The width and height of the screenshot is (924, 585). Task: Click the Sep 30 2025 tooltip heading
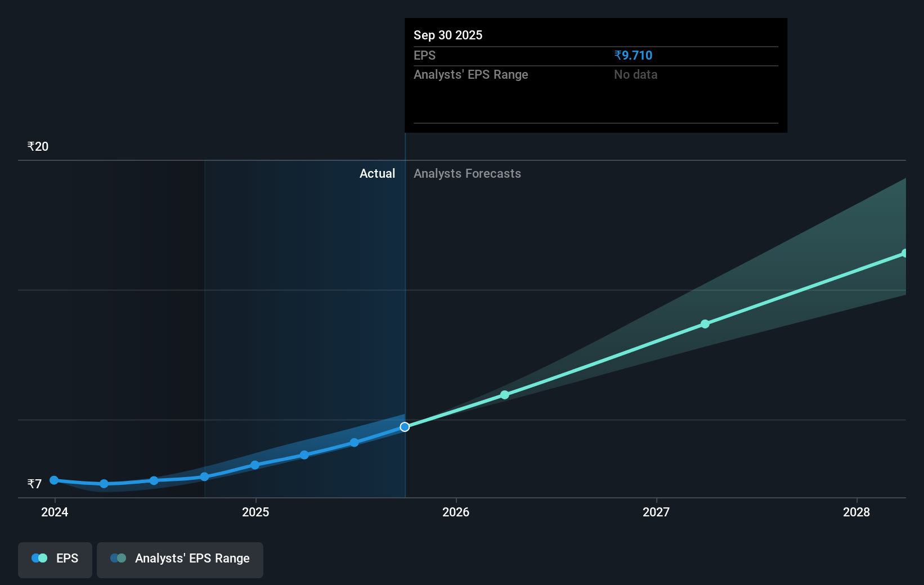tap(448, 35)
